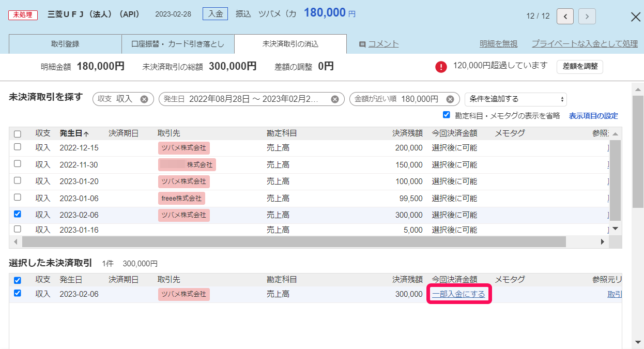Open the 取引 reference link in selected row
644x349 pixels.
(x=615, y=294)
